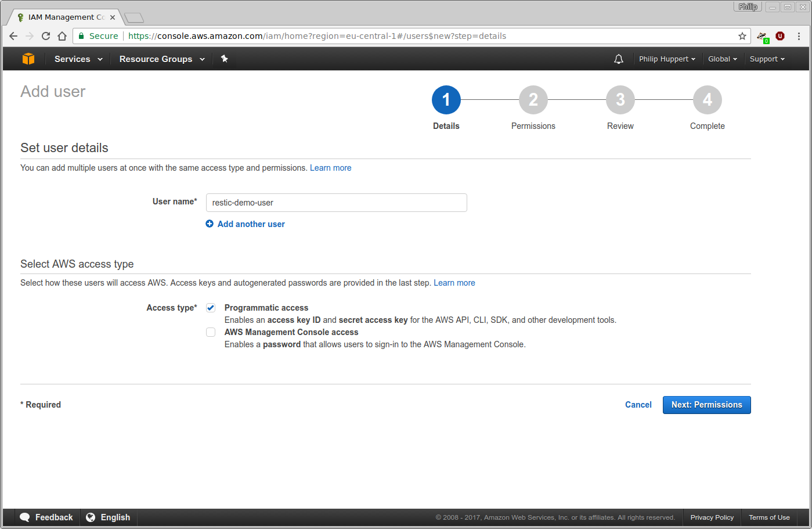Click the pin shortcut icon beside Resource Groups
The height and width of the screenshot is (529, 812).
225,59
